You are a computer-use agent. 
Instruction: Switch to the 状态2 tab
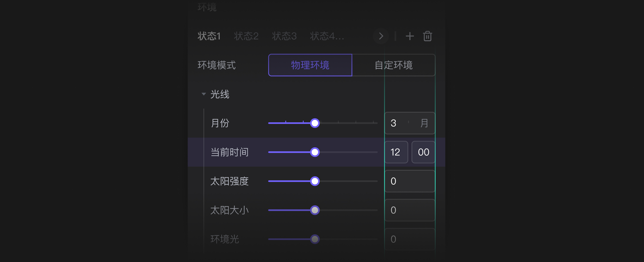click(247, 36)
